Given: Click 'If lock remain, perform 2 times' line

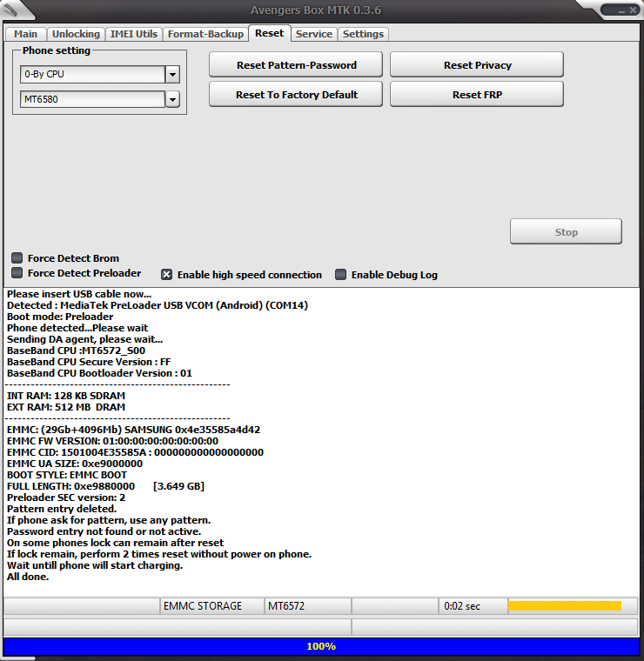Looking at the screenshot, I should pos(159,554).
